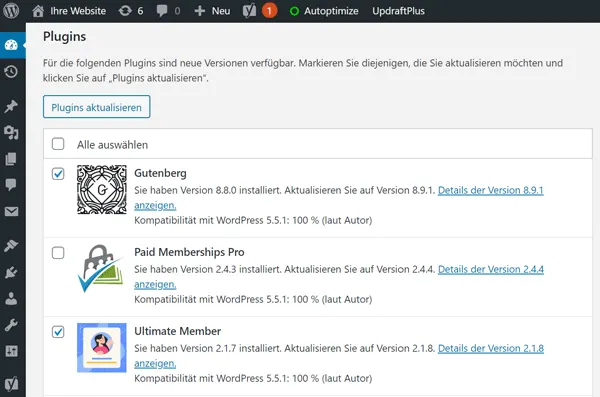
Task: Open Dashboard gauge icon in sidebar
Action: (11, 45)
